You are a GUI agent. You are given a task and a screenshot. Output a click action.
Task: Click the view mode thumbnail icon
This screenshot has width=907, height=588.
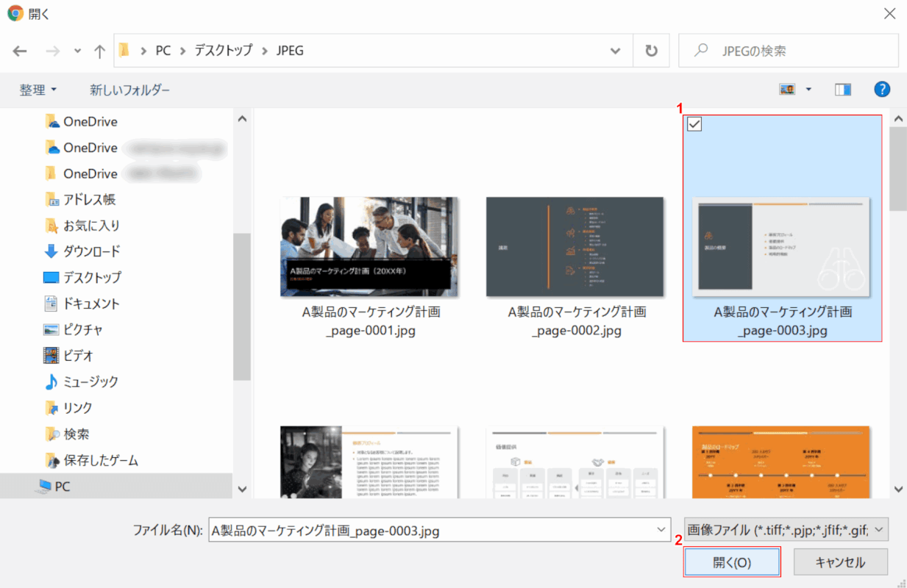(x=787, y=90)
